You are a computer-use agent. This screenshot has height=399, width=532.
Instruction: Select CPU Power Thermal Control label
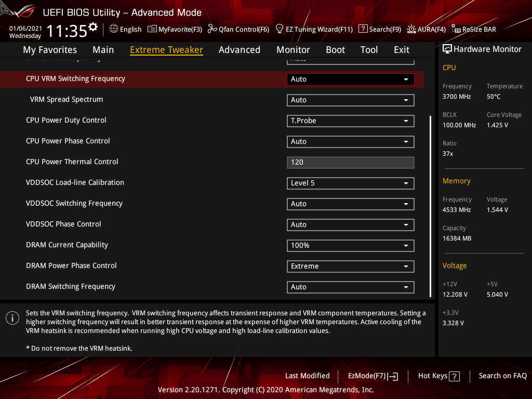[x=72, y=162]
